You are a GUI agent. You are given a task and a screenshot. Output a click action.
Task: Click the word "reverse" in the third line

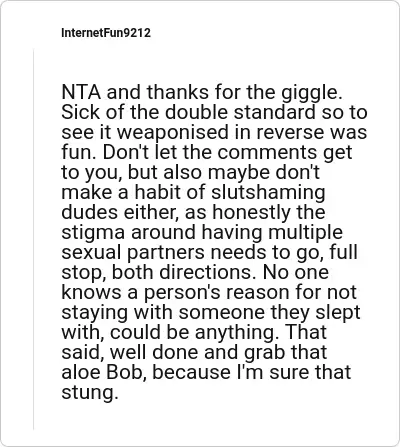click(x=290, y=132)
